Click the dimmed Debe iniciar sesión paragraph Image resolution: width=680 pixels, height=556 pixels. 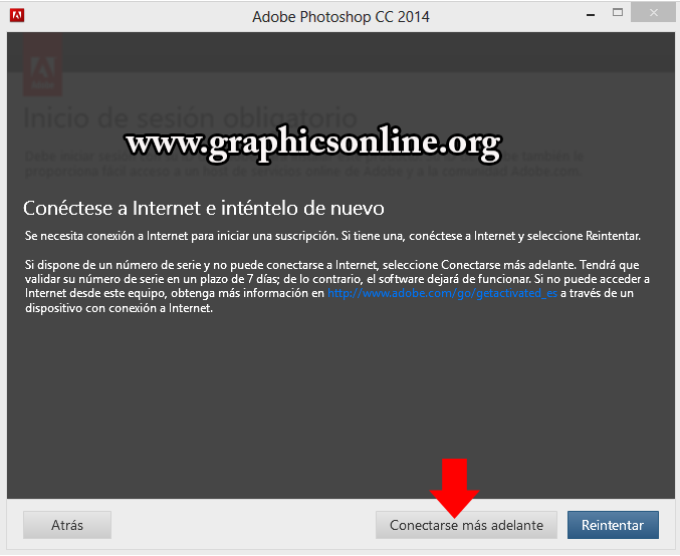point(304,164)
